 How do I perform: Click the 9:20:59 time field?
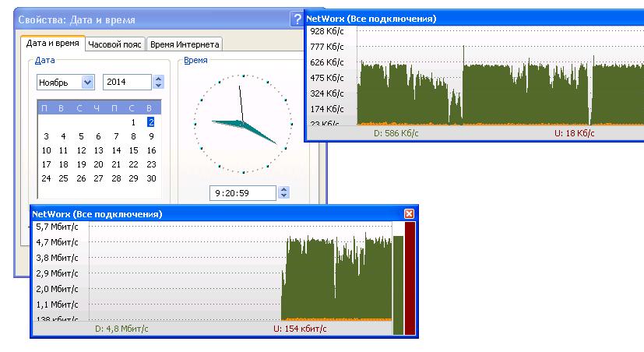point(242,193)
